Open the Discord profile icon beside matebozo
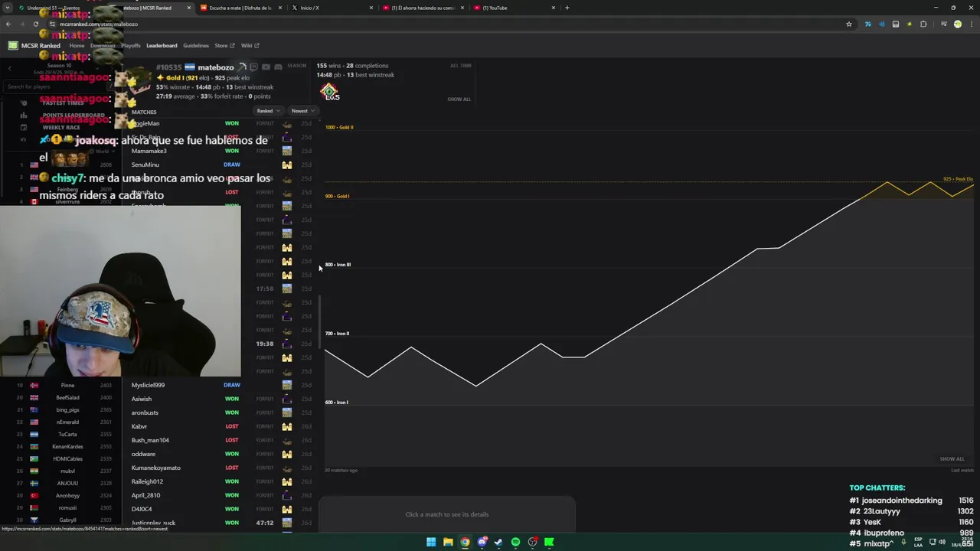This screenshot has width=980, height=551. [278, 67]
